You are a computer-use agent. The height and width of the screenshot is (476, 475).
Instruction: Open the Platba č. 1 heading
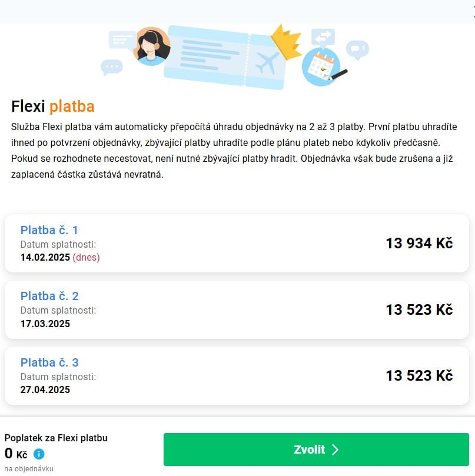pos(49,230)
